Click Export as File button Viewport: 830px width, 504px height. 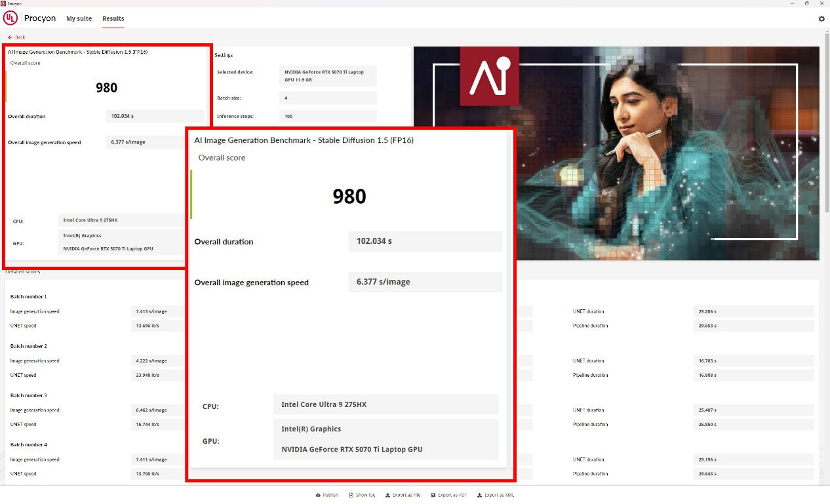403,495
